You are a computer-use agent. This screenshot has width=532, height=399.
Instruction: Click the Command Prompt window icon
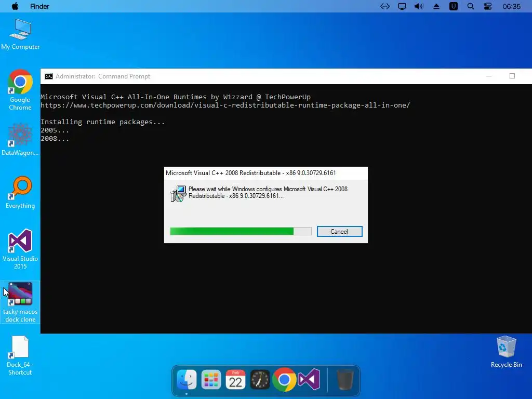tap(49, 76)
